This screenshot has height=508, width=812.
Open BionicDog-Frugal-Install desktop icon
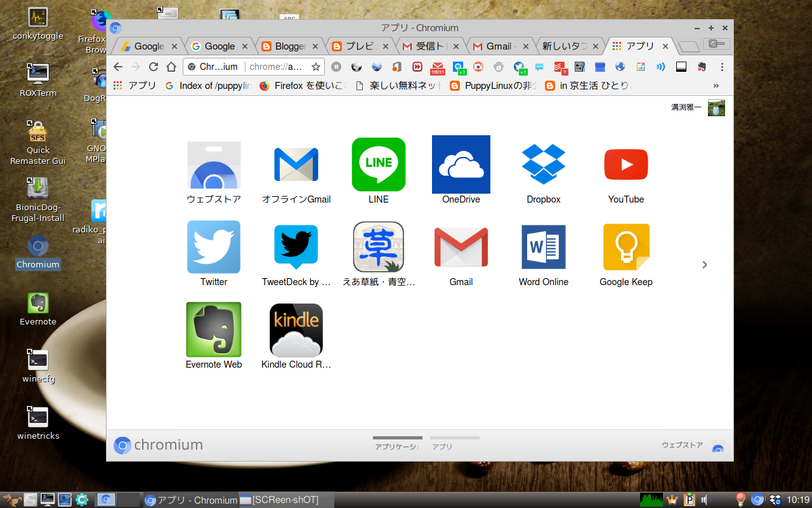pyautogui.click(x=38, y=200)
